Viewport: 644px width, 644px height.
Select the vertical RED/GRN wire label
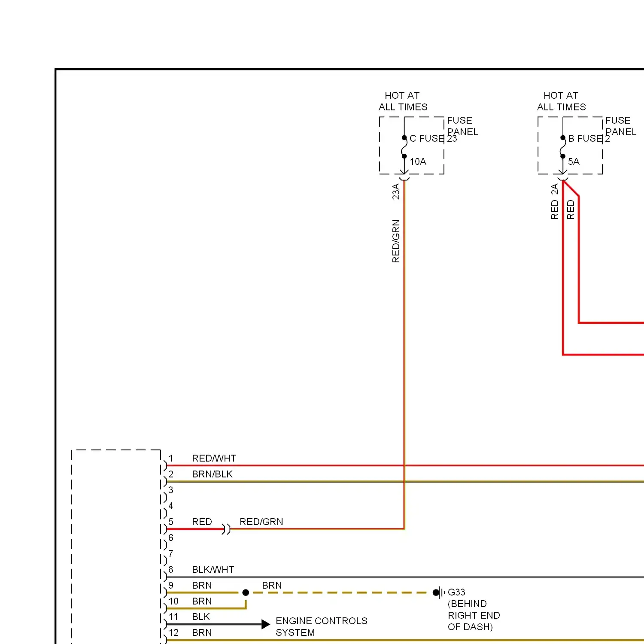(x=396, y=241)
